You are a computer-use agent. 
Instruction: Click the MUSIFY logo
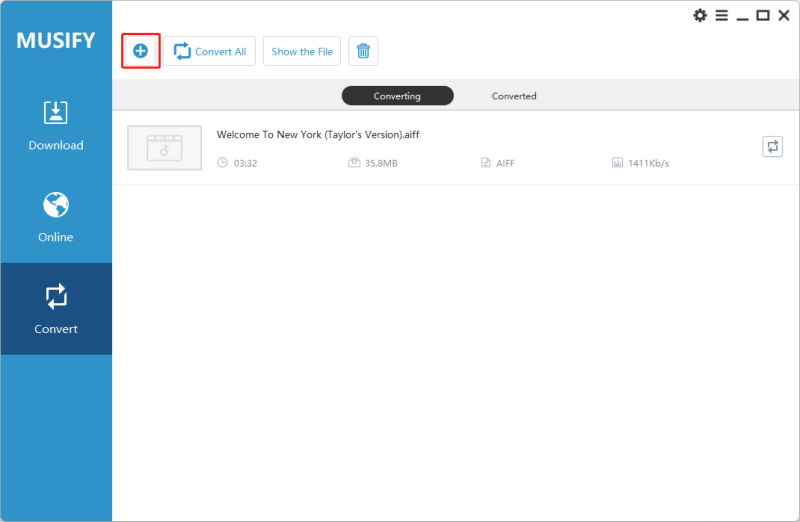tap(56, 40)
